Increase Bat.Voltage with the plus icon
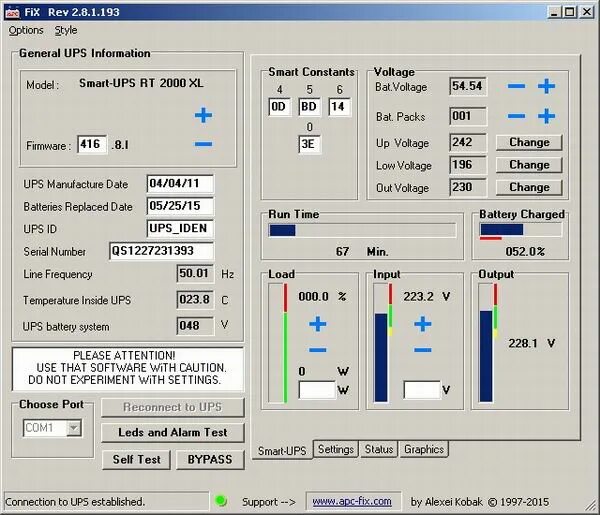Image resolution: width=600 pixels, height=515 pixels. pos(546,86)
